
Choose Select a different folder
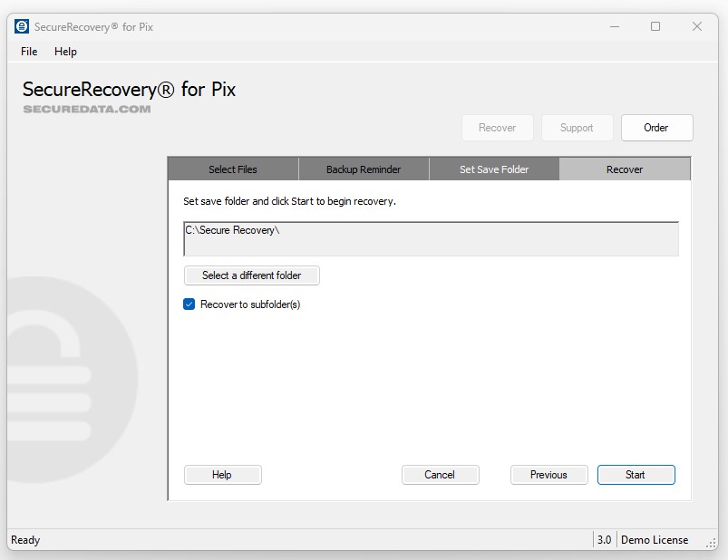(251, 275)
